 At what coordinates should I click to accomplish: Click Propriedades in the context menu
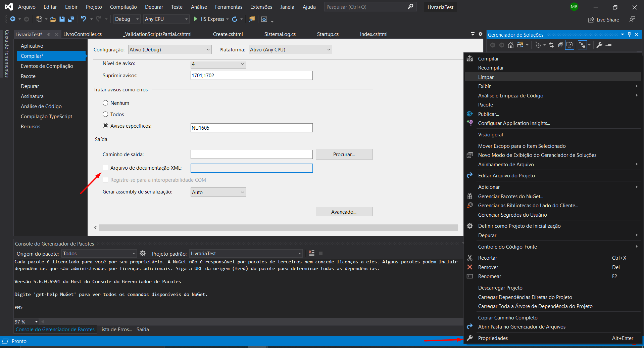[x=553, y=338]
